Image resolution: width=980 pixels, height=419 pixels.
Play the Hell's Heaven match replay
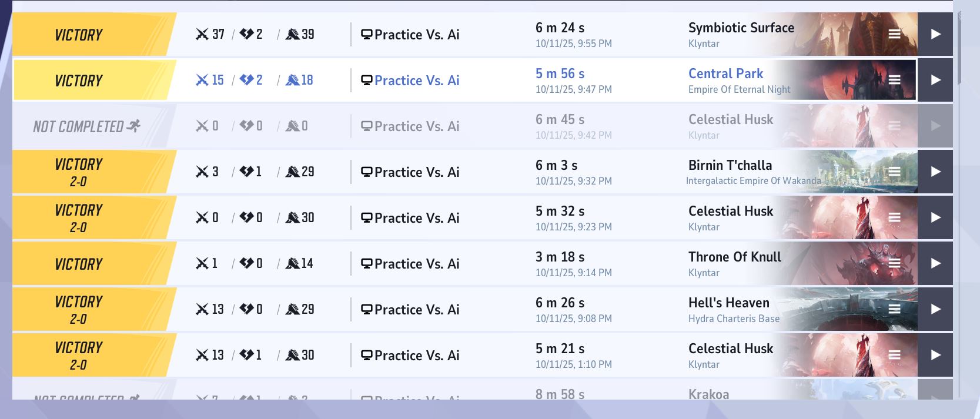[x=935, y=309]
